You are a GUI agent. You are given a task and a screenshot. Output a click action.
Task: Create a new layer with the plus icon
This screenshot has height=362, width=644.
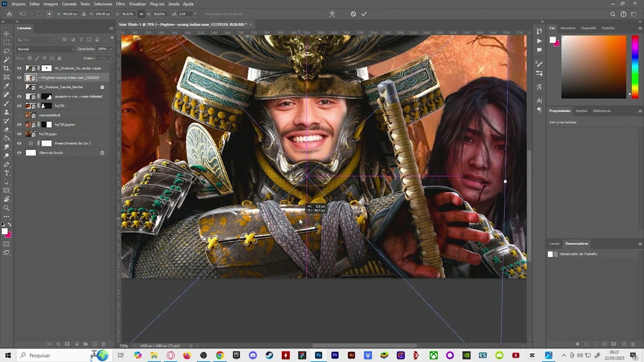95,344
